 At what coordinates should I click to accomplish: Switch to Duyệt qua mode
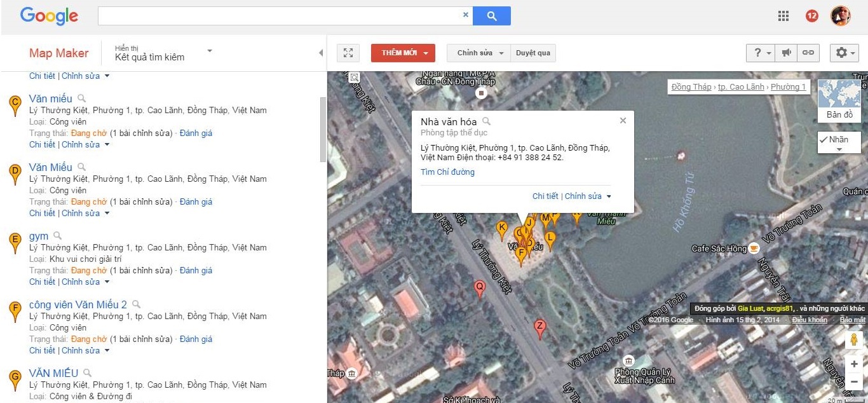532,53
